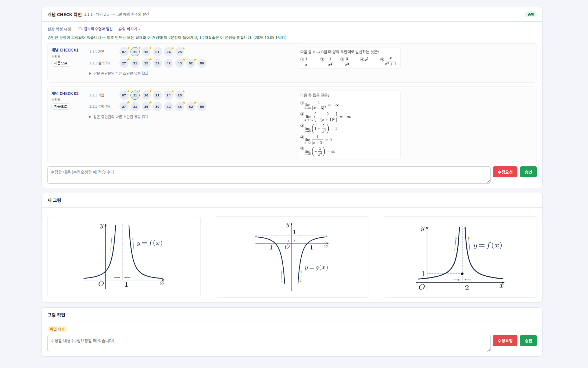Click the 개념 CHECK 01 title
The width and height of the screenshot is (588, 368).
tap(65, 50)
